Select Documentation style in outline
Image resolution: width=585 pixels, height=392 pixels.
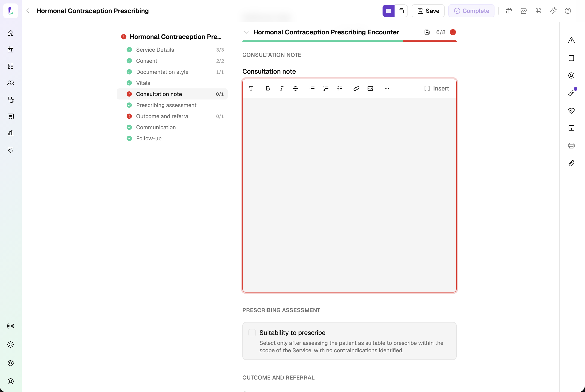(x=172, y=72)
